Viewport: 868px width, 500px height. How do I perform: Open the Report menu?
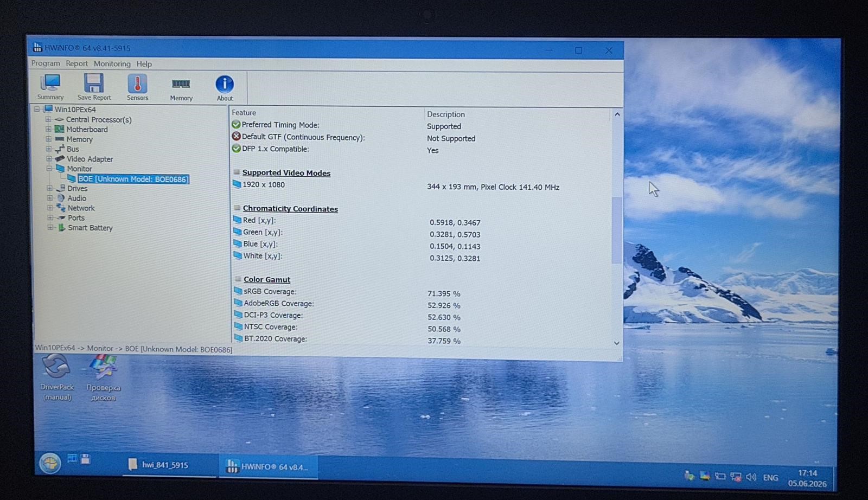[76, 63]
